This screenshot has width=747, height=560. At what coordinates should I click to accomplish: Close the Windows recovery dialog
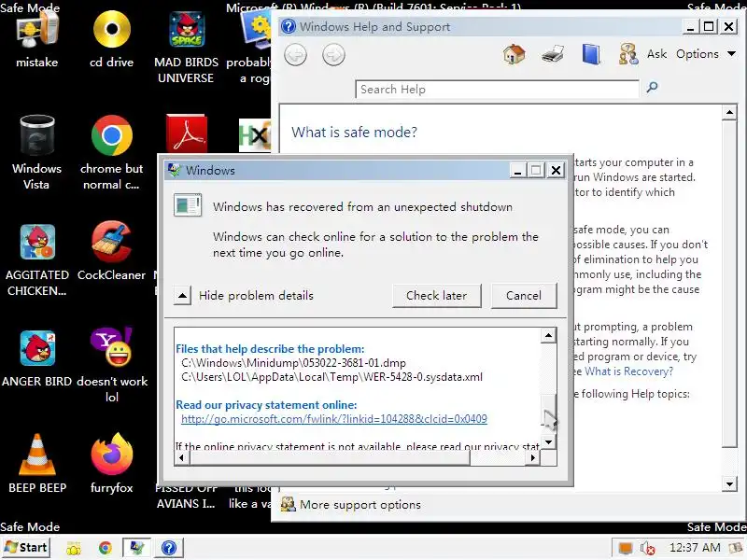click(x=556, y=171)
